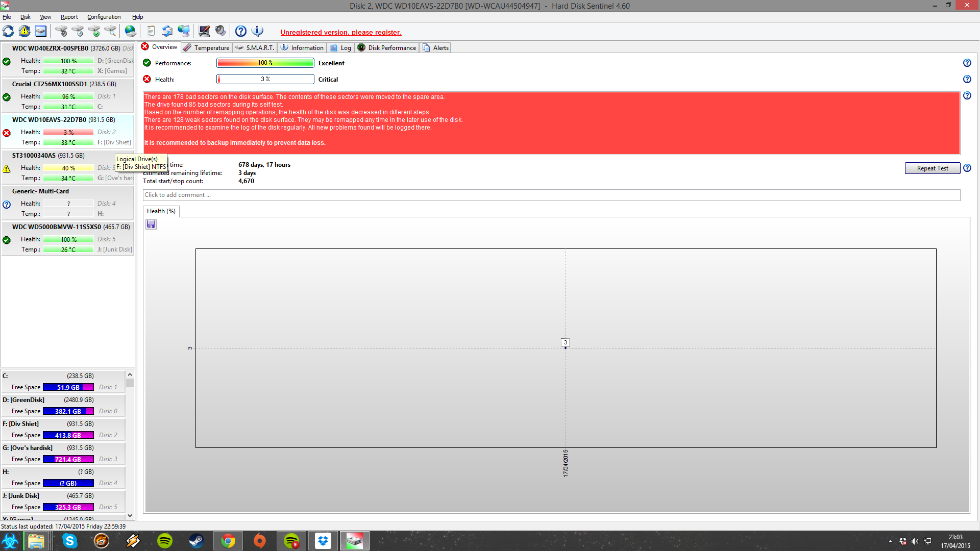Click the notepad report toolbar icon
The image size is (980, 551).
(151, 31)
